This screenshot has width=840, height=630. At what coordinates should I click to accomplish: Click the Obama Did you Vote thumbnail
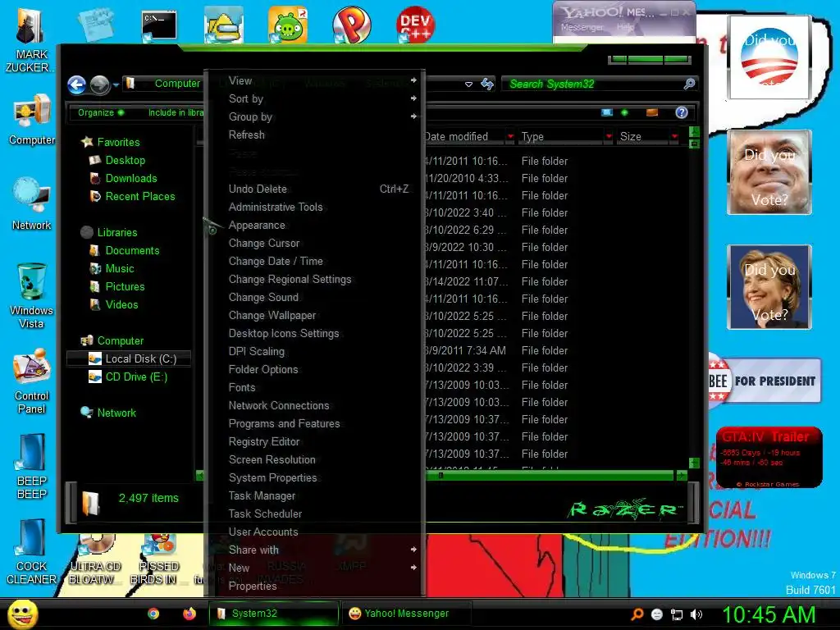click(769, 57)
